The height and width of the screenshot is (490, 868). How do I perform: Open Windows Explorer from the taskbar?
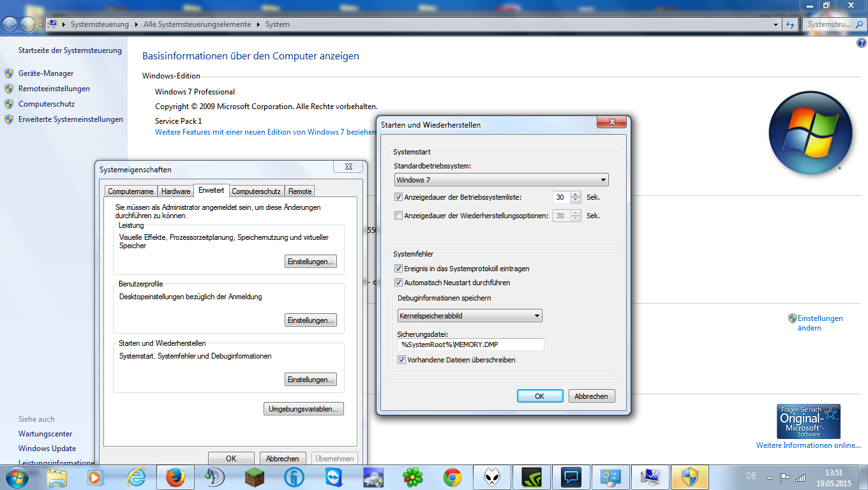(x=57, y=477)
